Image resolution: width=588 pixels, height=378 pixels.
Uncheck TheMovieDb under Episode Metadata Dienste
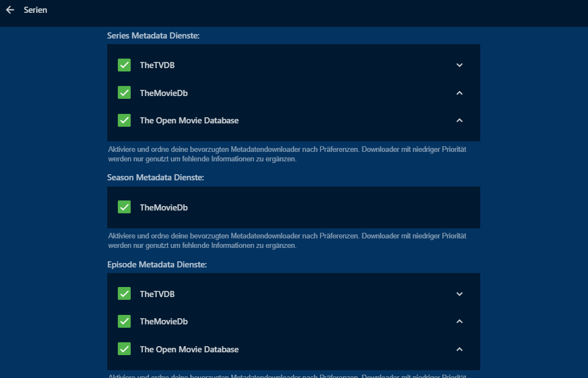pos(124,322)
